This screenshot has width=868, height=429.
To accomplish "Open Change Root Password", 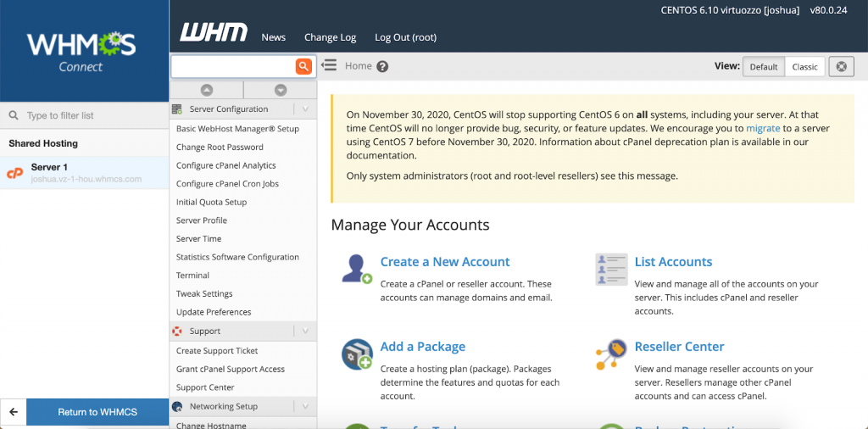I will [220, 148].
